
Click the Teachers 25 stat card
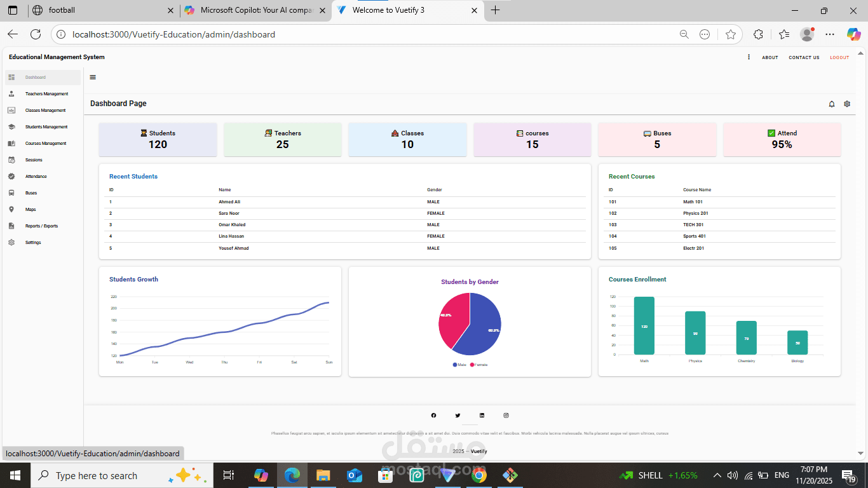283,139
